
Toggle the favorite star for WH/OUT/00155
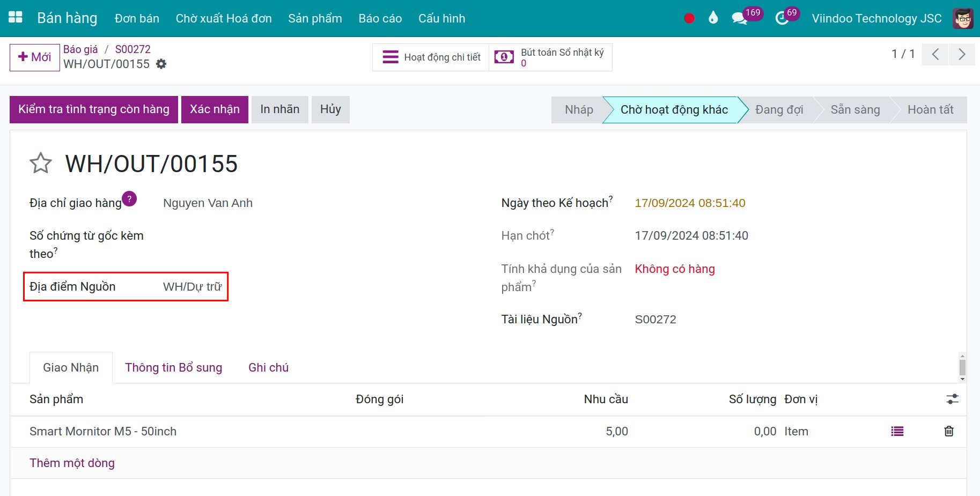(x=41, y=164)
